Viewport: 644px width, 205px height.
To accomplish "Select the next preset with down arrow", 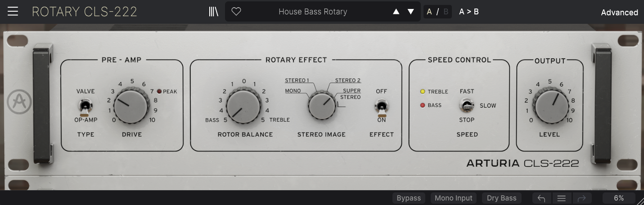I will (x=411, y=12).
